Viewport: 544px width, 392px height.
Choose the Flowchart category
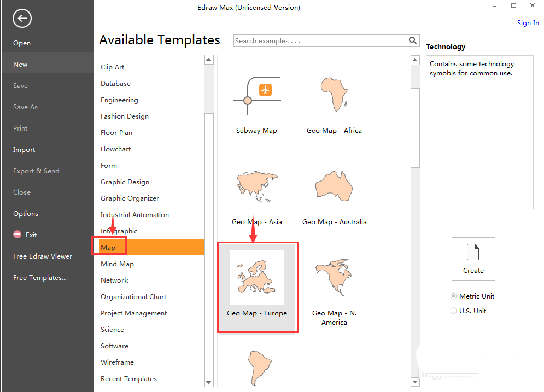(115, 149)
